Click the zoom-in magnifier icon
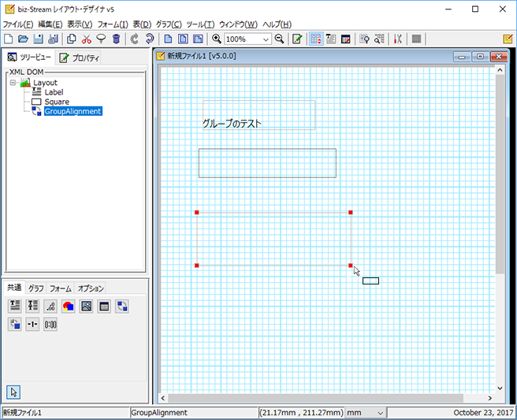Image resolution: width=517 pixels, height=420 pixels. (217, 39)
